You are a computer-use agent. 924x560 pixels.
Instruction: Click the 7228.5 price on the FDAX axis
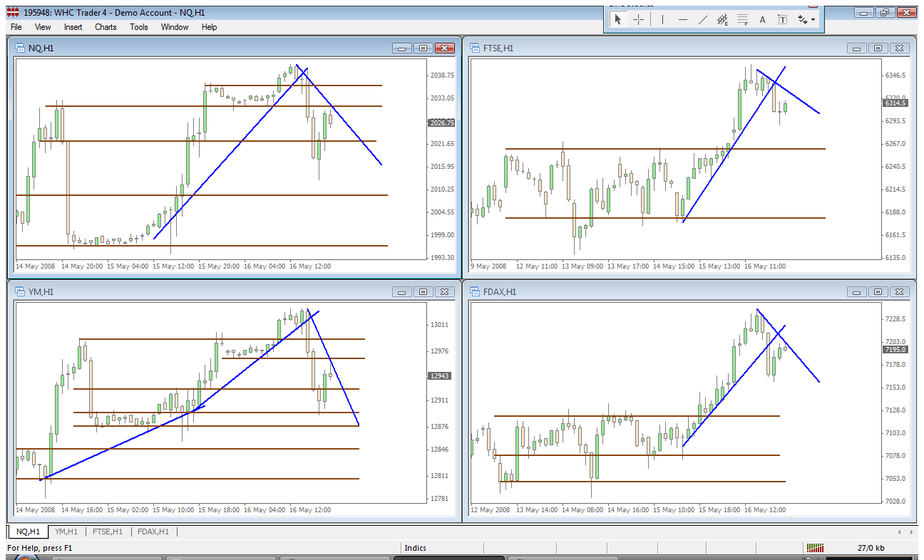click(895, 319)
